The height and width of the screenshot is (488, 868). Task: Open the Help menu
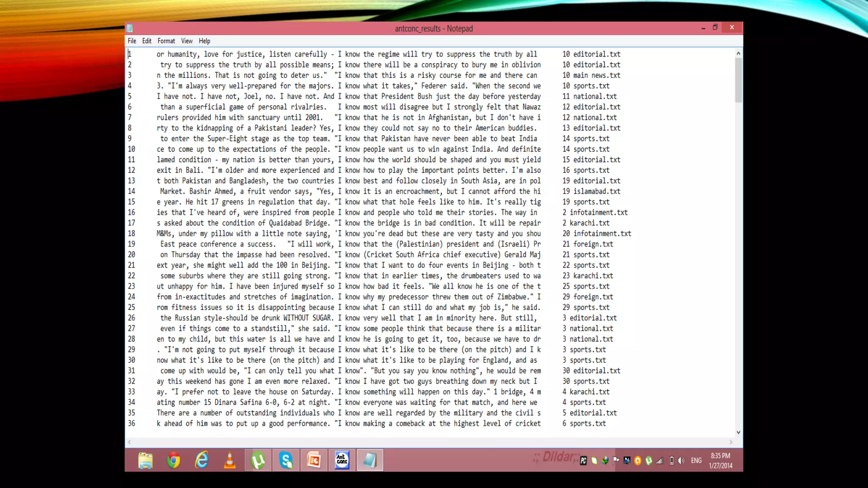tap(204, 41)
